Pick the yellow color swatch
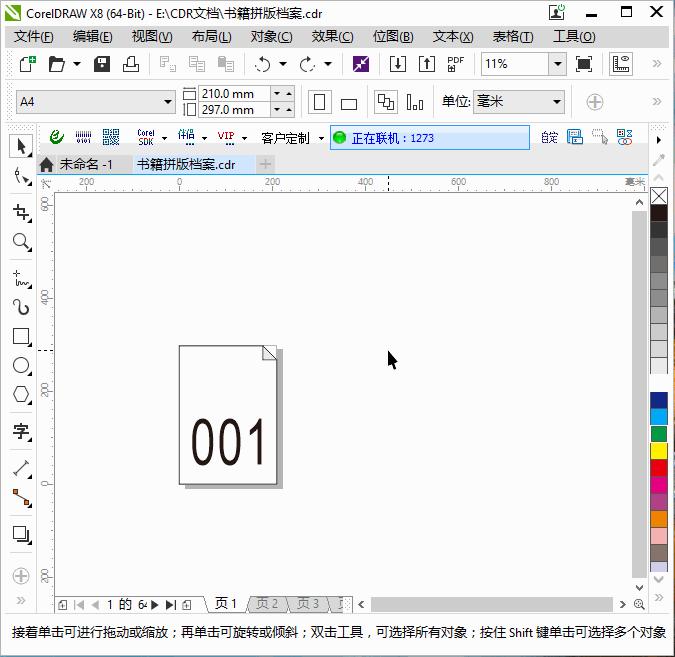This screenshot has height=657, width=675. click(659, 451)
